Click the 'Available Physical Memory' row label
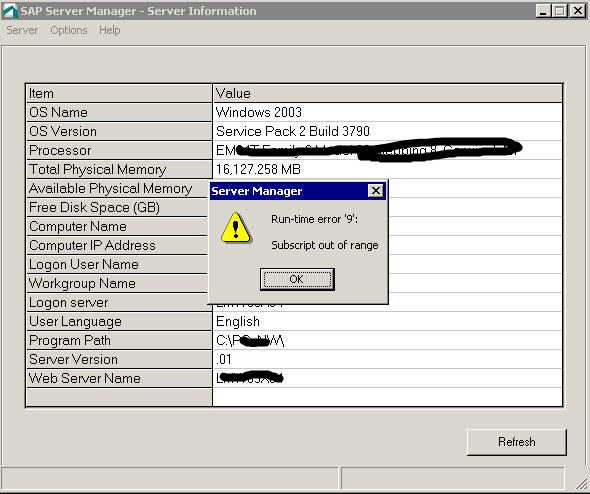Image resolution: width=590 pixels, height=494 pixels. coord(117,188)
